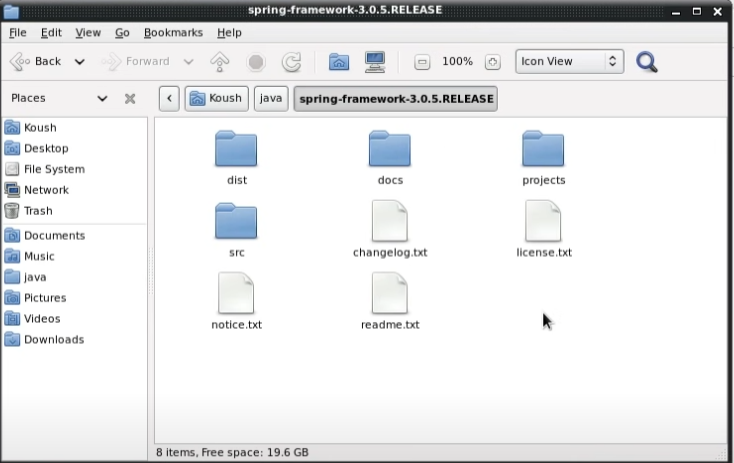Maximize the file manager window

[x=697, y=11]
